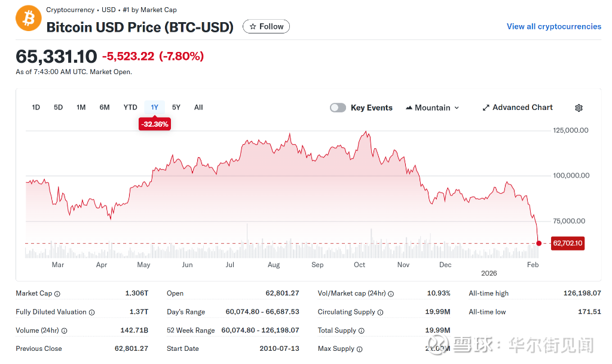
Task: Expand the Mountain chart type dropdown
Action: (432, 108)
